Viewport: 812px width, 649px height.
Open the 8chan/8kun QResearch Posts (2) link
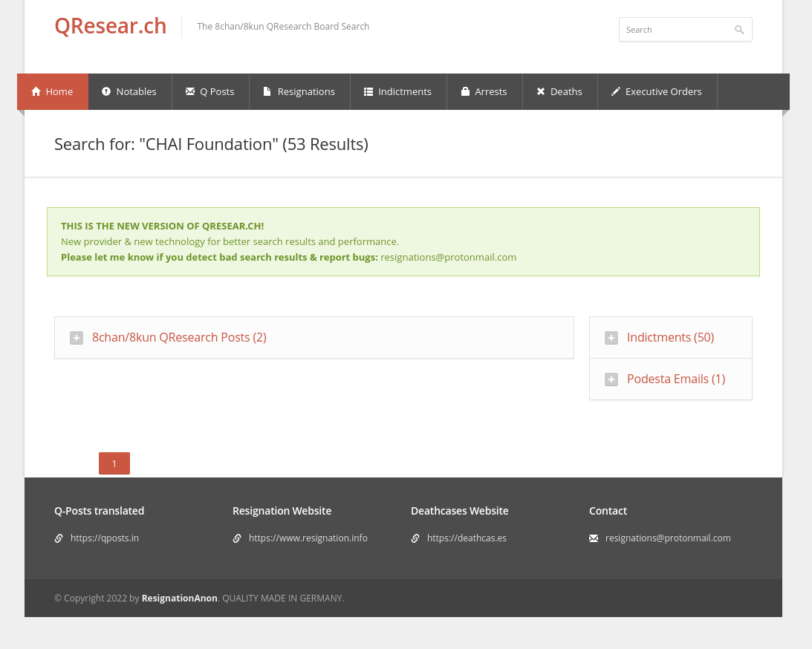(179, 337)
